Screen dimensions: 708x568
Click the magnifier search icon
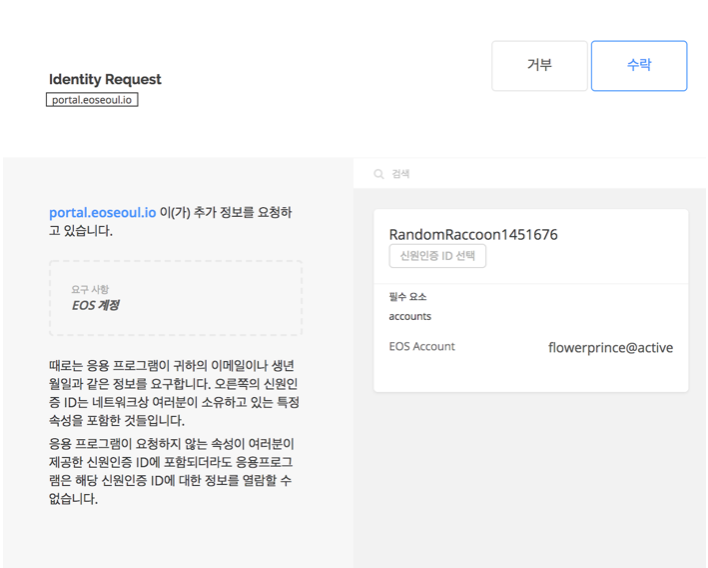pyautogui.click(x=379, y=174)
